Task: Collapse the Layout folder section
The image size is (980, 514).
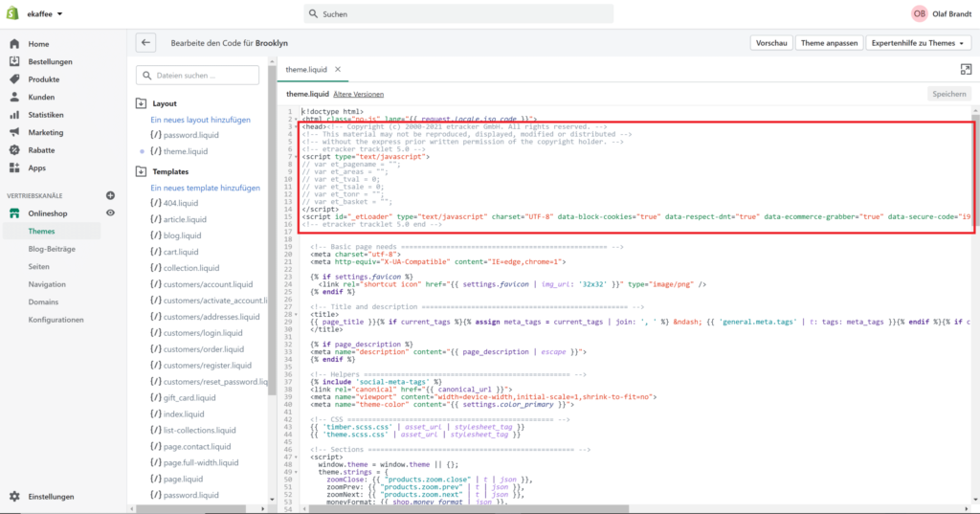Action: 142,103
